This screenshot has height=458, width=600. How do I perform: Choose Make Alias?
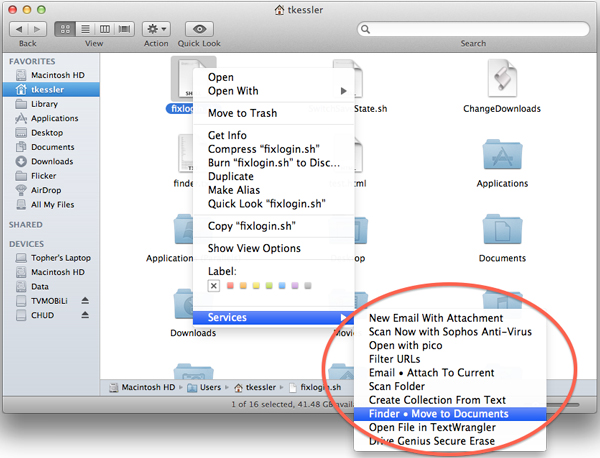click(x=274, y=190)
